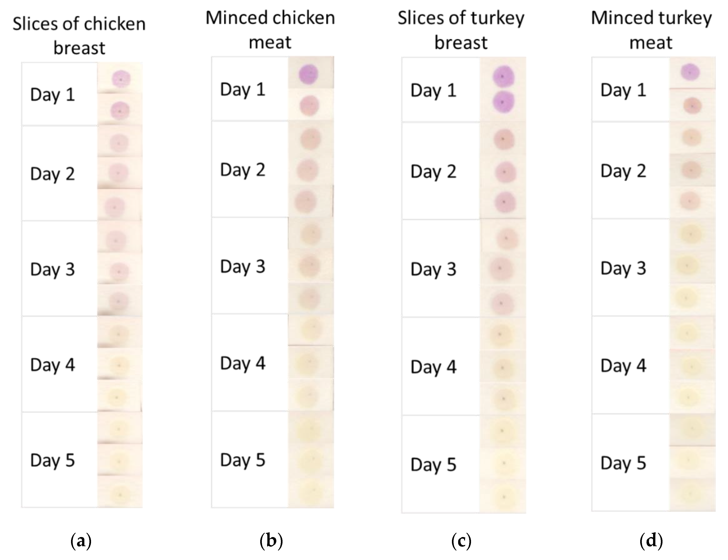Click "Day 3" label in chicken breast panel
728x560 pixels.
click(x=52, y=269)
